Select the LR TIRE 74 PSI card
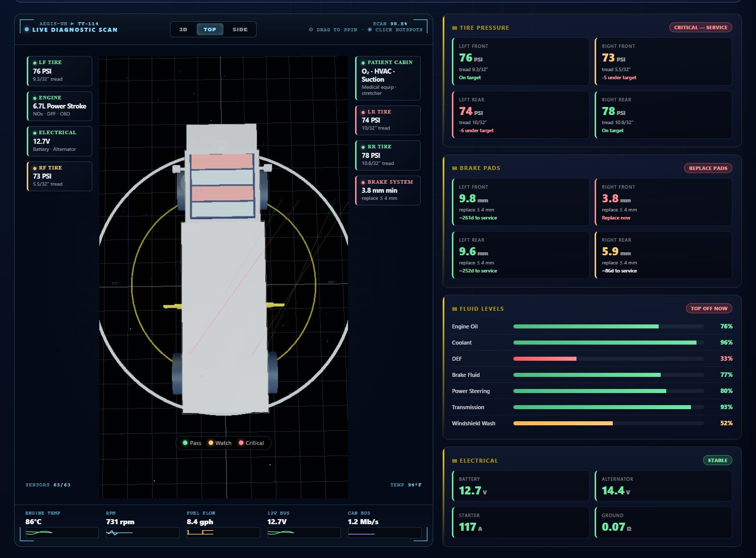Image resolution: width=756 pixels, height=558 pixels. (x=388, y=120)
